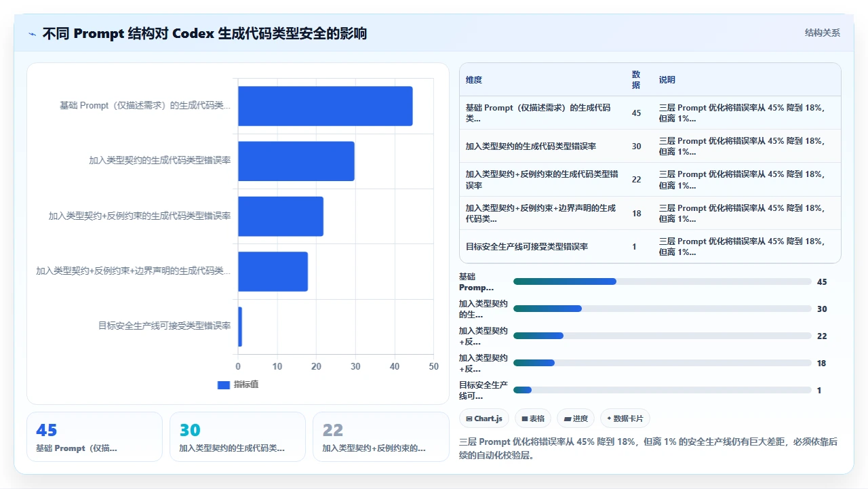The height and width of the screenshot is (489, 868).
Task: Click the progress bar valued 30
Action: pyautogui.click(x=662, y=309)
